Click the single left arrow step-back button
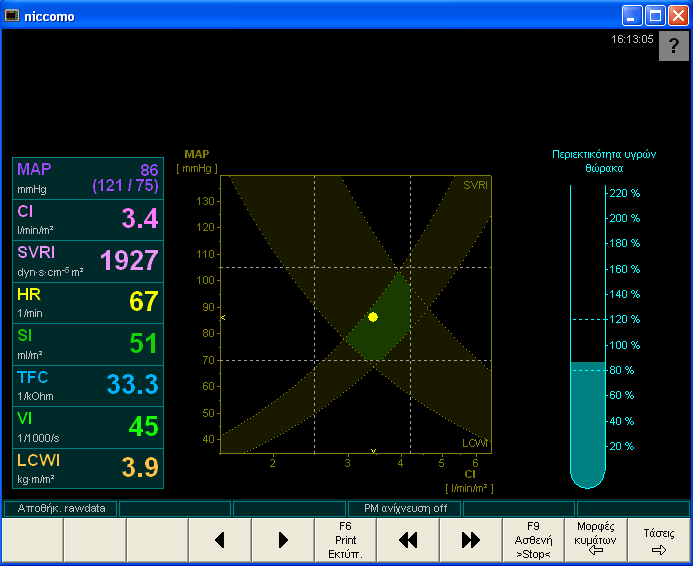This screenshot has width=693, height=566. pyautogui.click(x=220, y=539)
